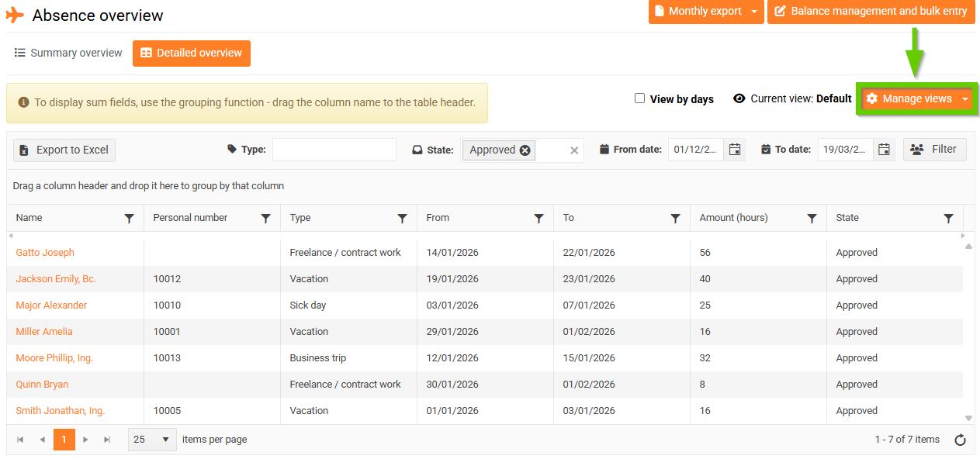Enable the View by days checkbox
The image size is (980, 459).
click(x=640, y=98)
